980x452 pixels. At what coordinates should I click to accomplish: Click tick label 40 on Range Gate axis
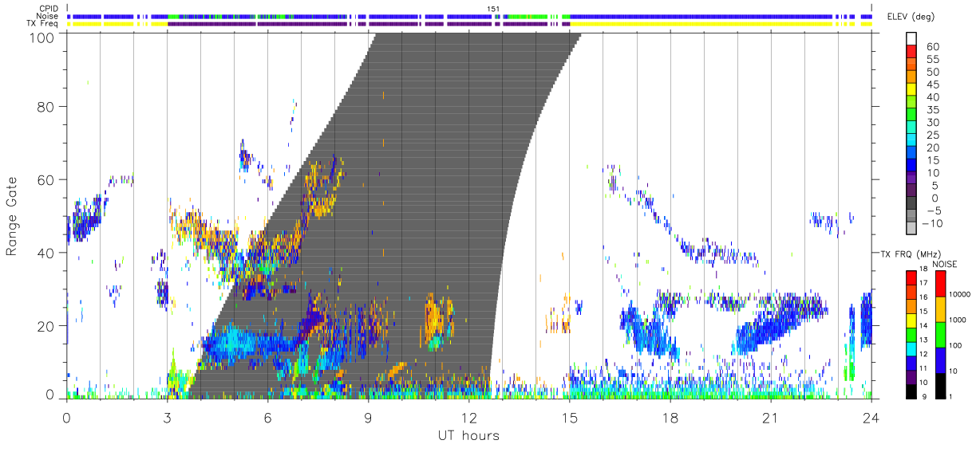point(47,253)
